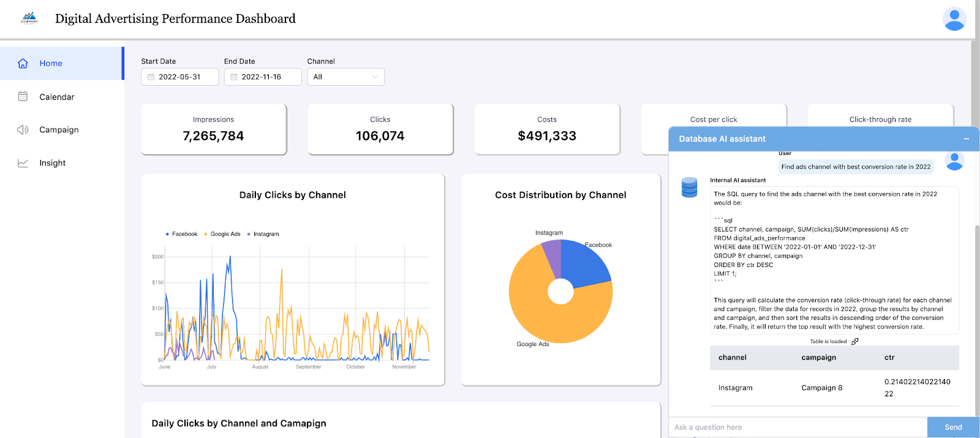The width and height of the screenshot is (980, 438).
Task: Open the user profile avatar menu
Action: [x=954, y=19]
